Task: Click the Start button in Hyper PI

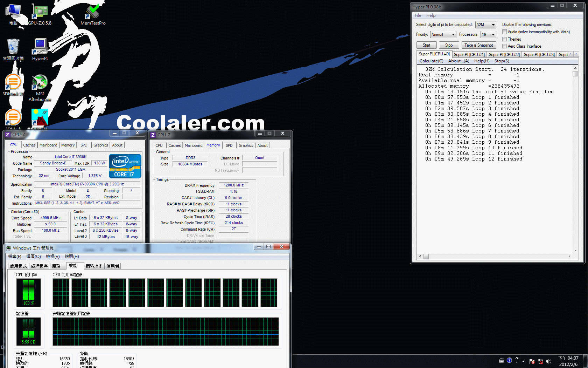Action: click(x=426, y=45)
